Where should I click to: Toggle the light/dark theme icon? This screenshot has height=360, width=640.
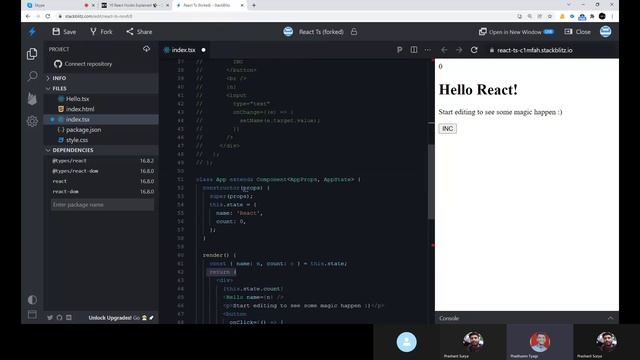point(32,300)
